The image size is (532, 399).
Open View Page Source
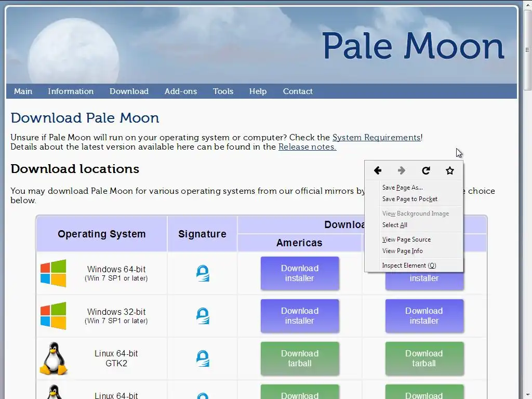click(406, 240)
